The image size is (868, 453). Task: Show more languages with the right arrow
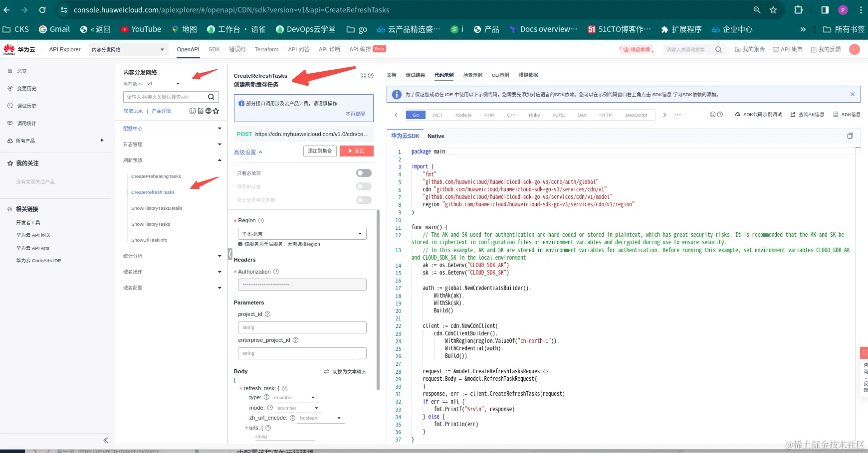[x=664, y=115]
